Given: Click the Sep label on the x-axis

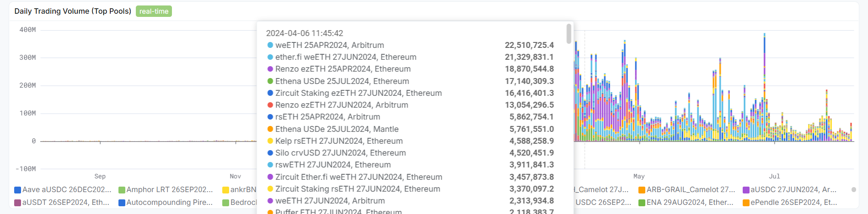Looking at the screenshot, I should click(100, 176).
